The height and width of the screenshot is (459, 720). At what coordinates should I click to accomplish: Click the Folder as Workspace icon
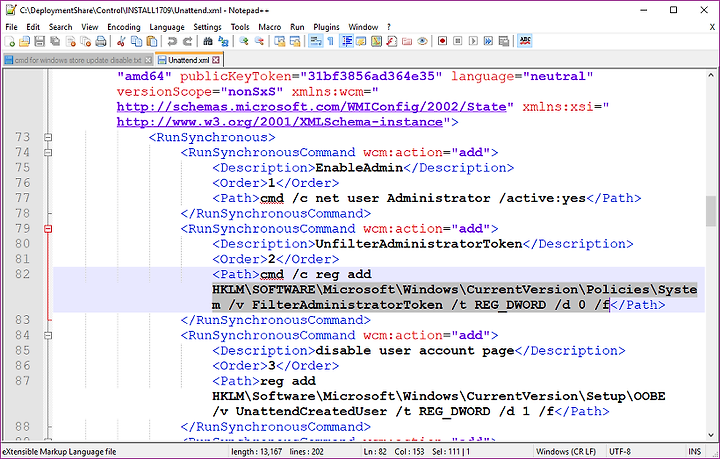[x=407, y=42]
